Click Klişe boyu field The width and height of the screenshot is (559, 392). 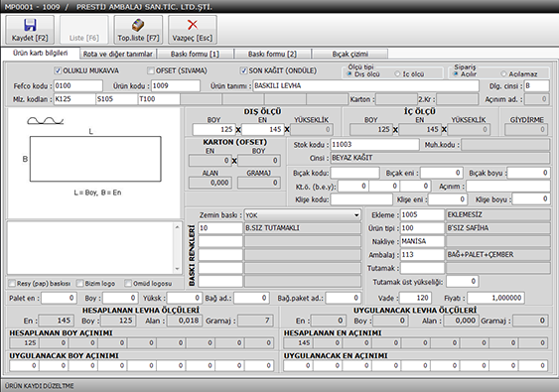[531, 199]
